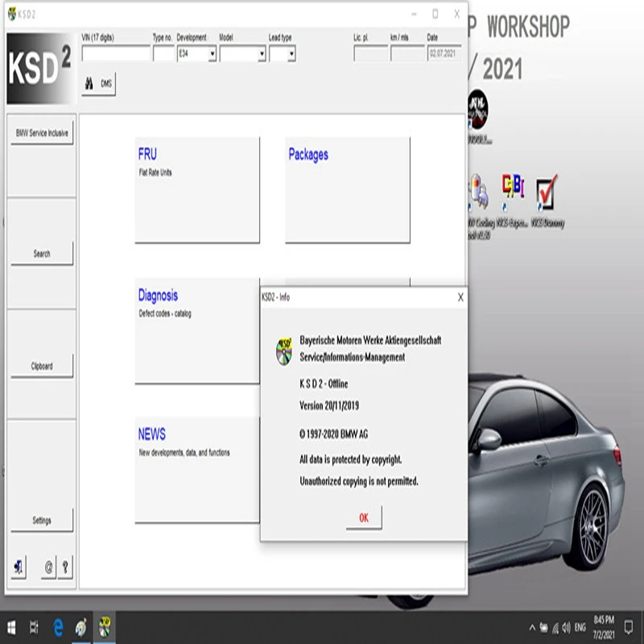Click OK in the KSD2 Info dialog
The height and width of the screenshot is (644, 644).
(x=364, y=518)
